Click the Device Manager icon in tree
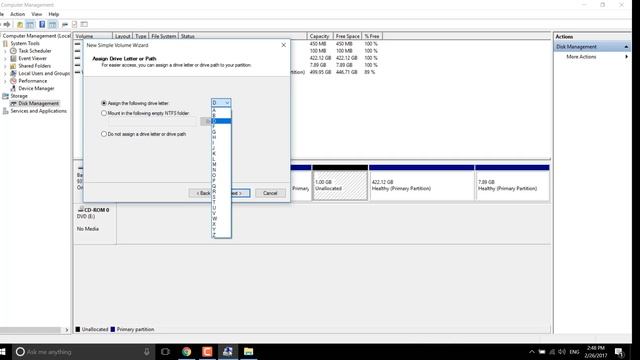 13,88
